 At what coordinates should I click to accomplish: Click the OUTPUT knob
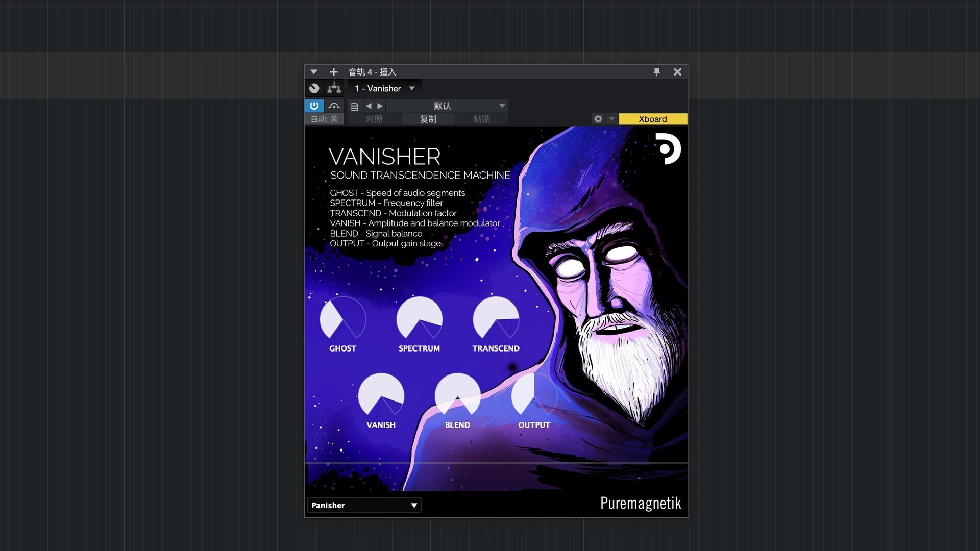[x=534, y=395]
